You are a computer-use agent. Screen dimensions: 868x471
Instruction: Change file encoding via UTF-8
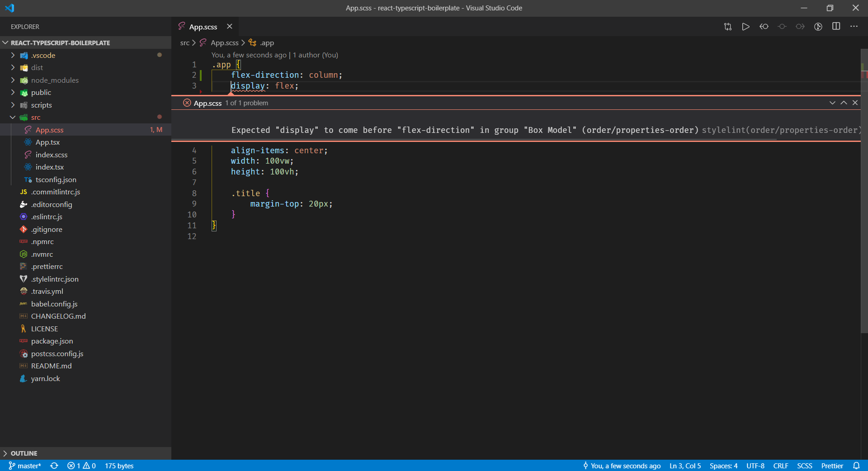(x=755, y=466)
